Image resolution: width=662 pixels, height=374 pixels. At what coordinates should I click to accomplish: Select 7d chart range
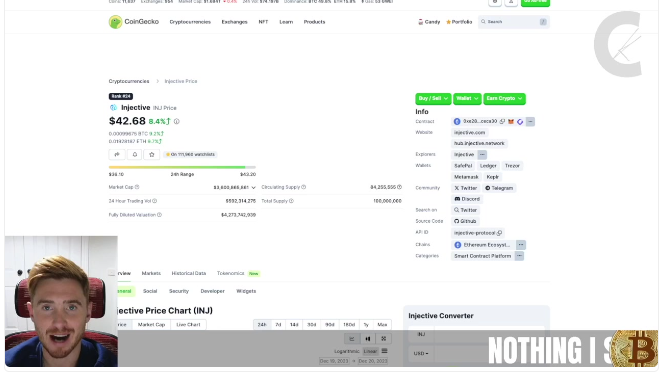coord(278,325)
